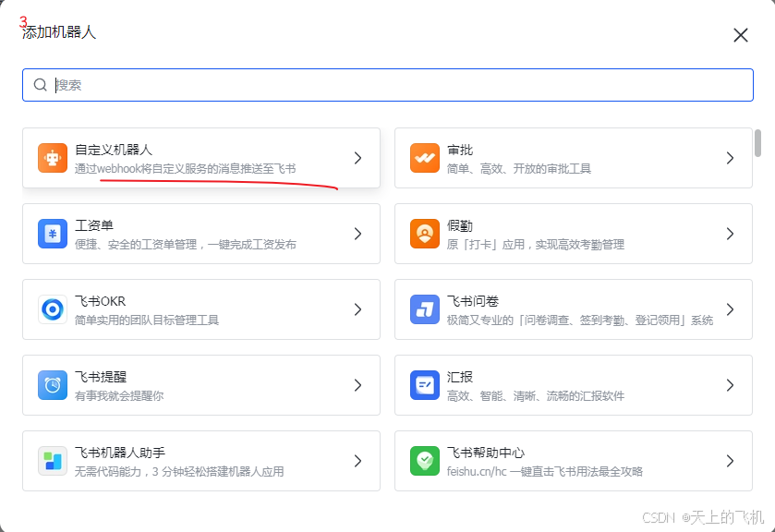Expand the 工资单 chevron arrow
This screenshot has height=532, width=775.
tap(357, 234)
